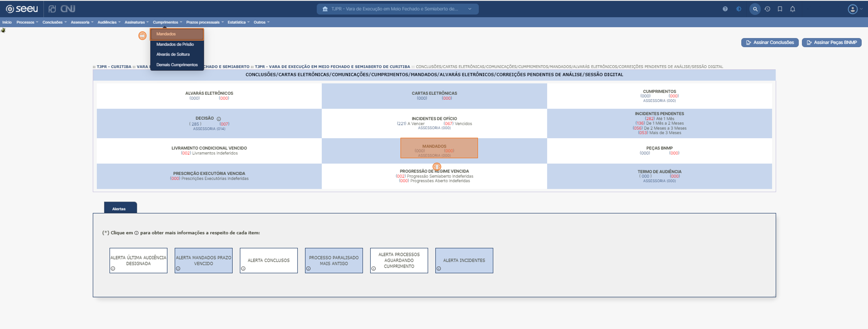
Task: Expand the chevron beside user avatar
Action: tap(861, 9)
